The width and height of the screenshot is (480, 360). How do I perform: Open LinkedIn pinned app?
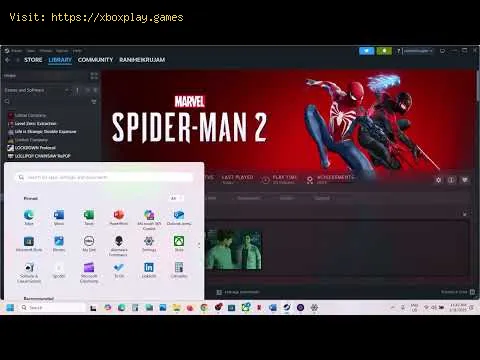[149, 270]
